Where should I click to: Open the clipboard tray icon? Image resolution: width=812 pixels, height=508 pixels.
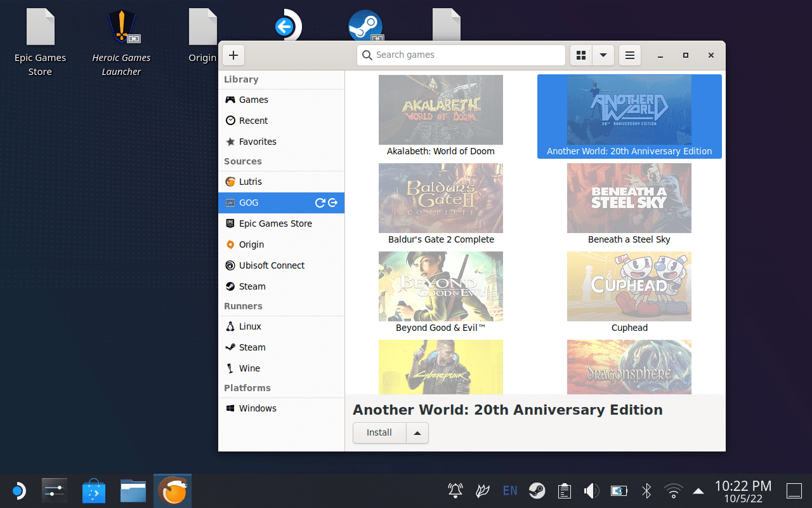click(x=564, y=490)
